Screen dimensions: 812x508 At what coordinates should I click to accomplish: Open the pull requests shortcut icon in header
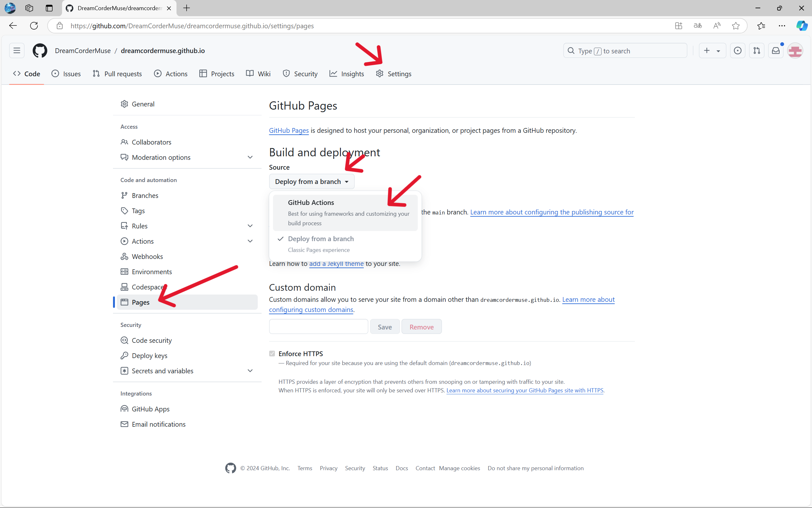[x=757, y=51]
